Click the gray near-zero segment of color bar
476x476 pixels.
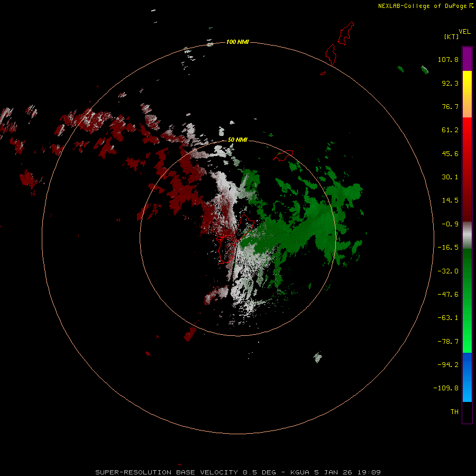pos(467,235)
